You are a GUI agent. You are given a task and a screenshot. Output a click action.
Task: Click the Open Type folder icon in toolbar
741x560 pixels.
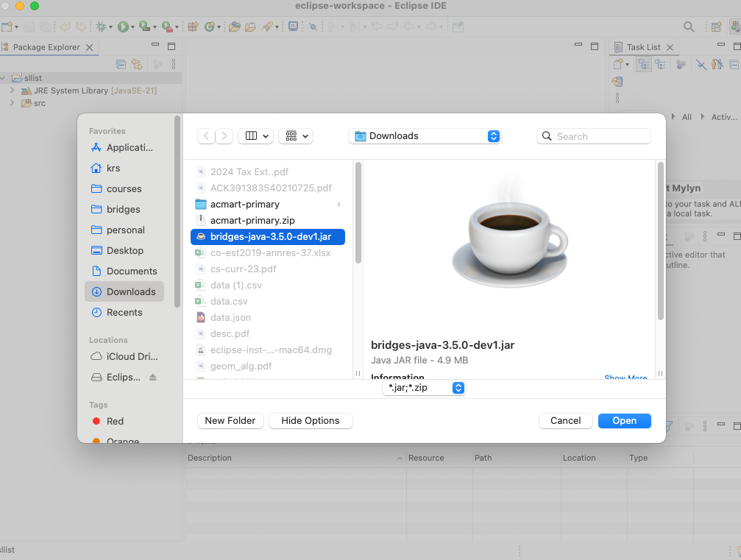(235, 27)
